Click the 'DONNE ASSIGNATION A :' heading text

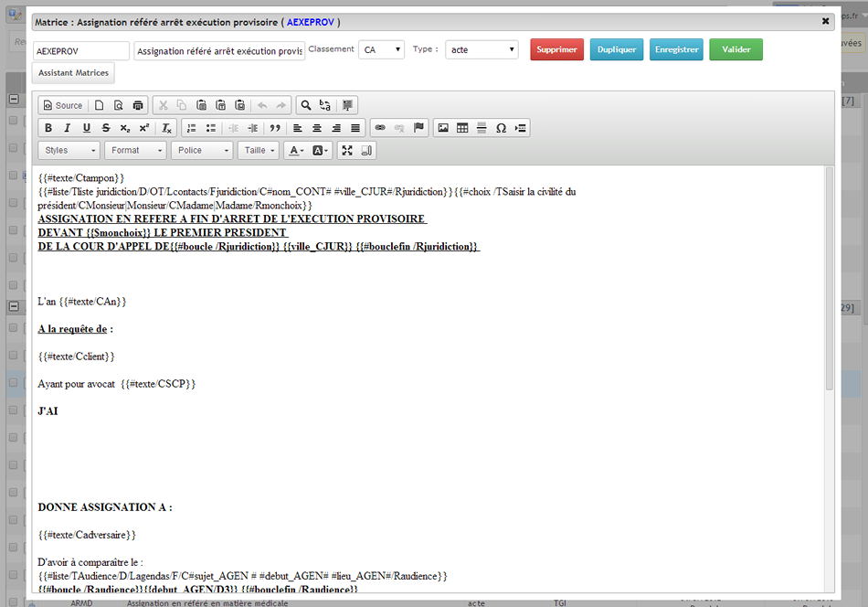(105, 507)
